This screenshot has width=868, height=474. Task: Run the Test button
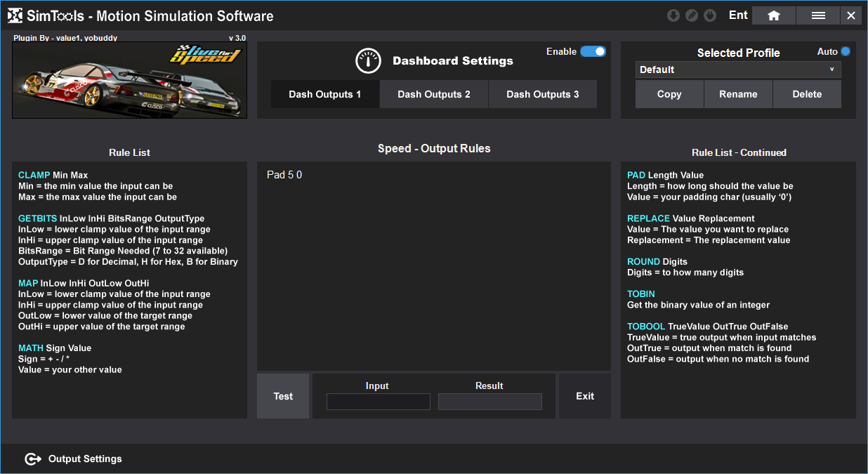point(283,396)
